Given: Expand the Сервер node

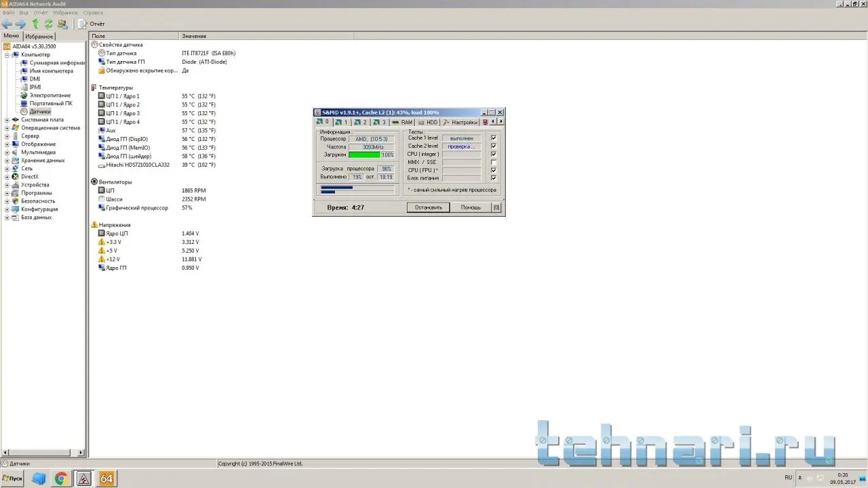Looking at the screenshot, I should click(7, 136).
